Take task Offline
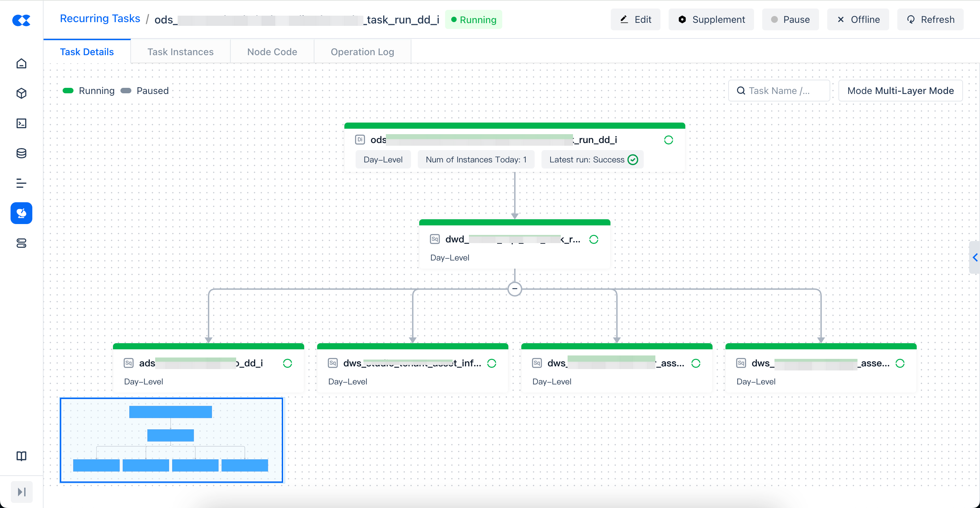Viewport: 980px width, 508px height. coord(858,19)
